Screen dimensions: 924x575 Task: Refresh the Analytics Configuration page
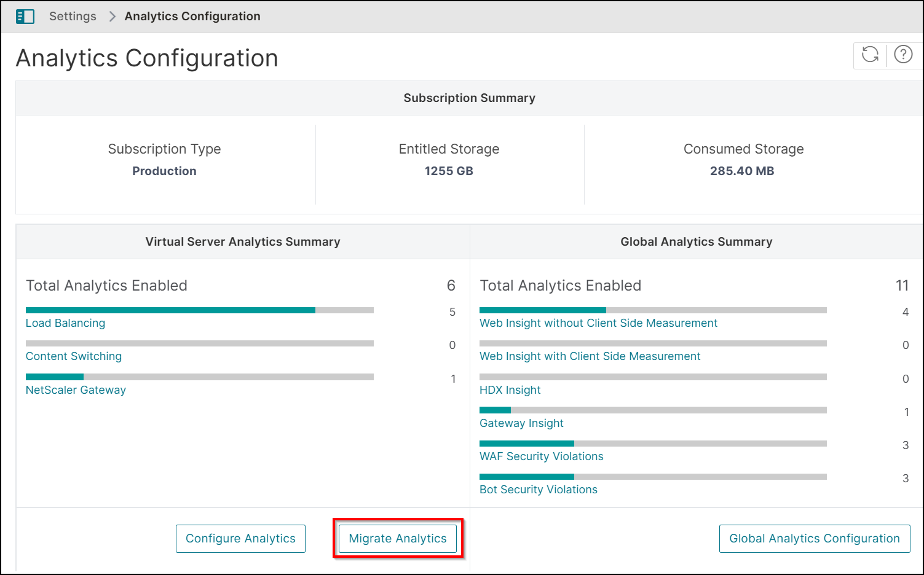[x=870, y=55]
